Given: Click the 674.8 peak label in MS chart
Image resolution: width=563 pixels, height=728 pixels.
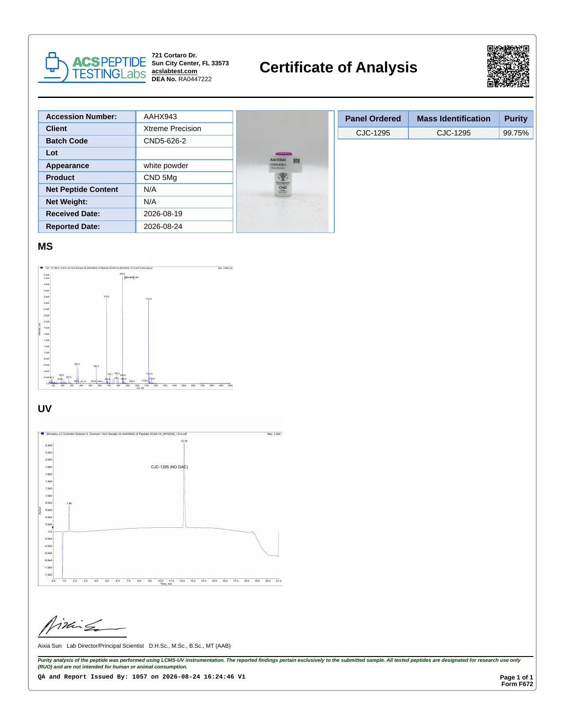Looking at the screenshot, I should pos(106,296).
